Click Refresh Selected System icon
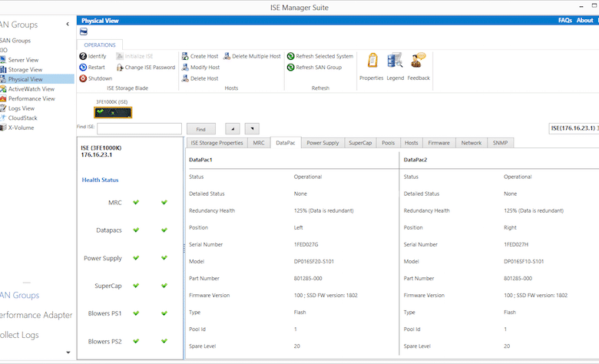Viewport: 599px width, 364px height. pos(291,56)
